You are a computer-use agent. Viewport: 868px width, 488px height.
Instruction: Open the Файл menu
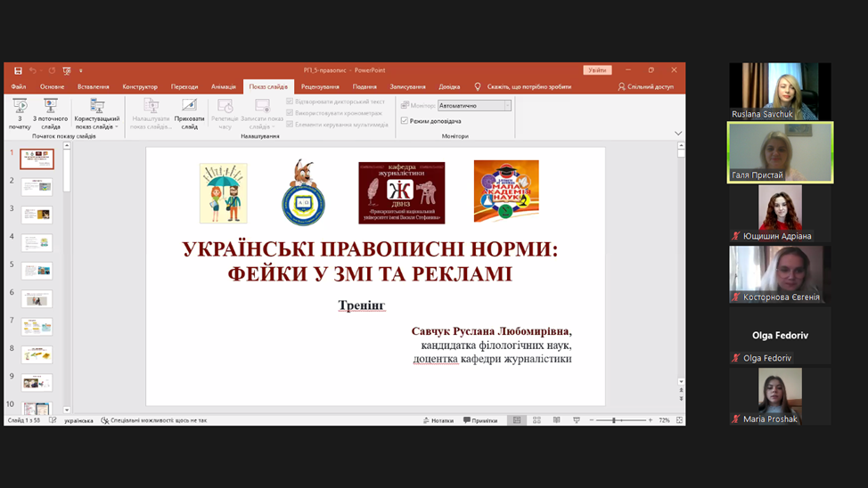coord(19,87)
